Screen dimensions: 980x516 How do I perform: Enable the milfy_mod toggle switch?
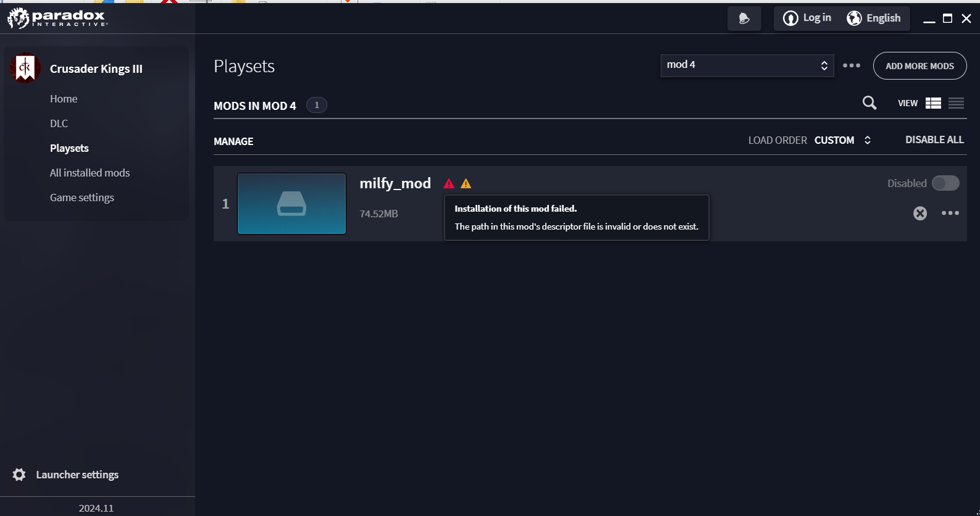(945, 183)
